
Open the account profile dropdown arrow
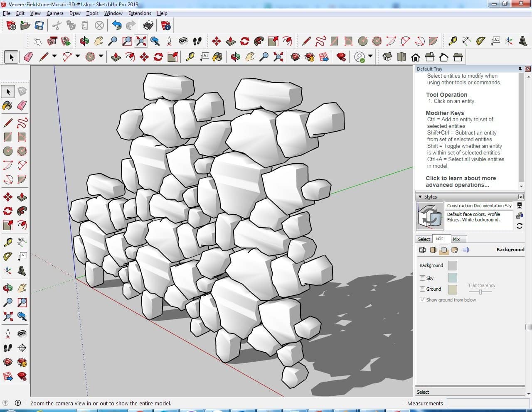(370, 56)
